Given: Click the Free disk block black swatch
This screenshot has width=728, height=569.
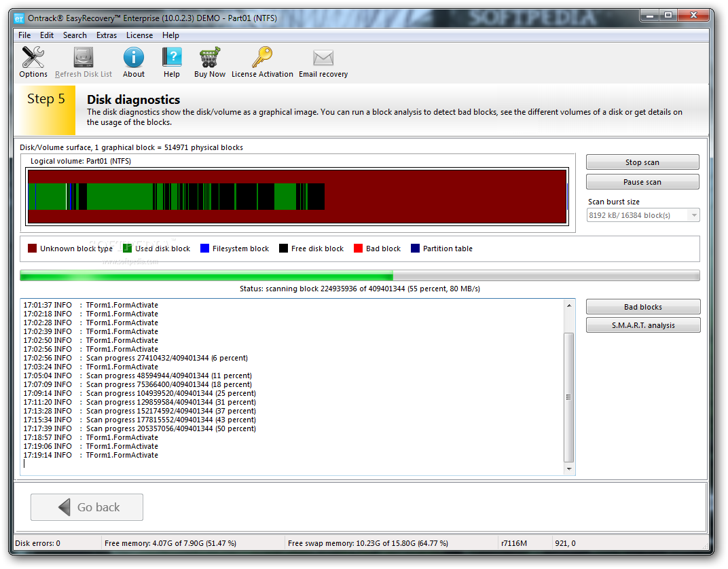Looking at the screenshot, I should pos(283,249).
